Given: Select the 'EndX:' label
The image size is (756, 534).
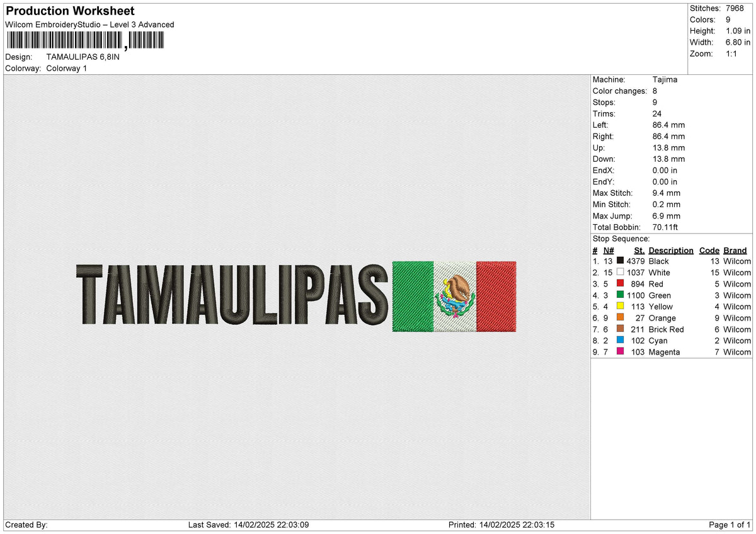Looking at the screenshot, I should point(604,171).
